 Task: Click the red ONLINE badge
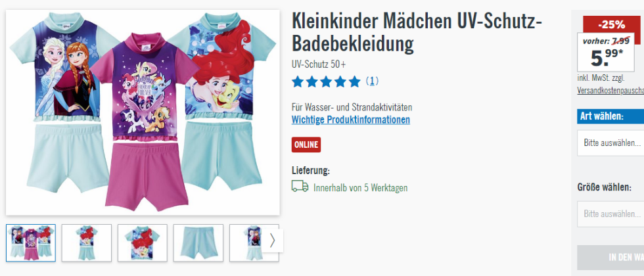[x=306, y=145]
